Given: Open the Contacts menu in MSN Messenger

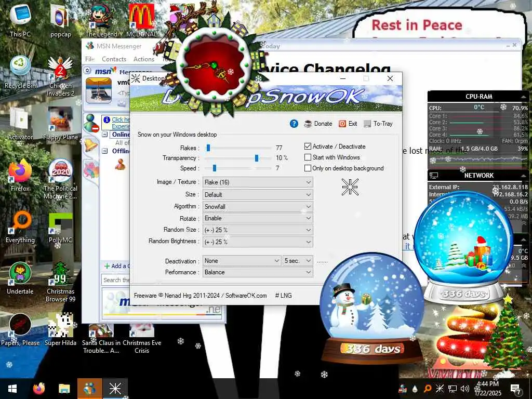Looking at the screenshot, I should 114,59.
